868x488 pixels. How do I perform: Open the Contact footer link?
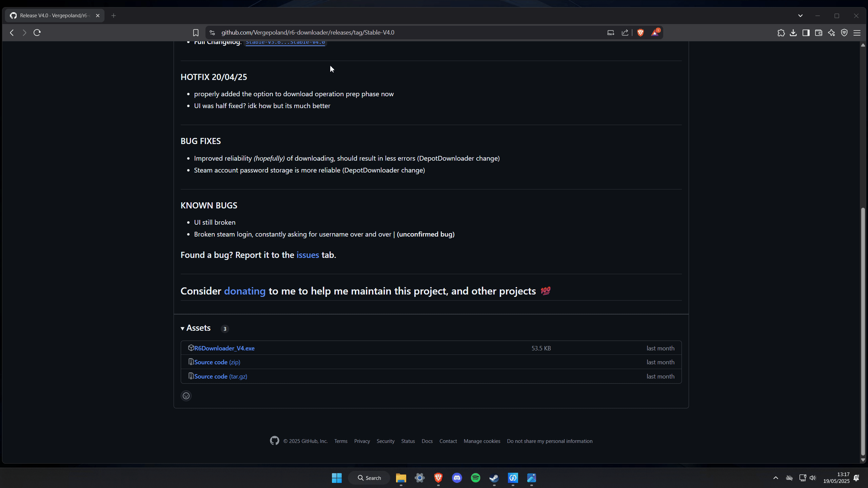click(448, 441)
